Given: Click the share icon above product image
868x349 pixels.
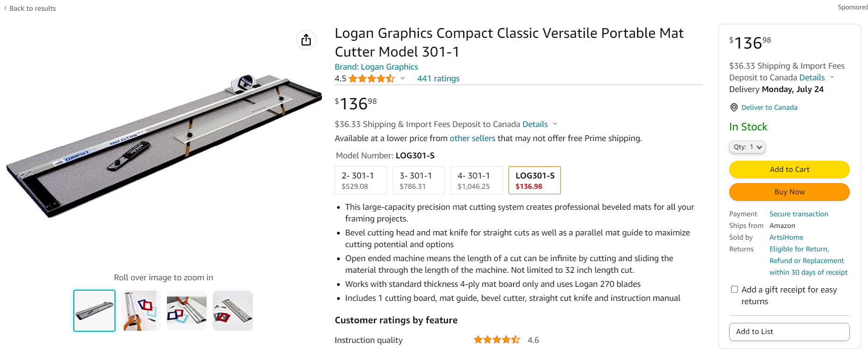Looking at the screenshot, I should click(x=306, y=40).
